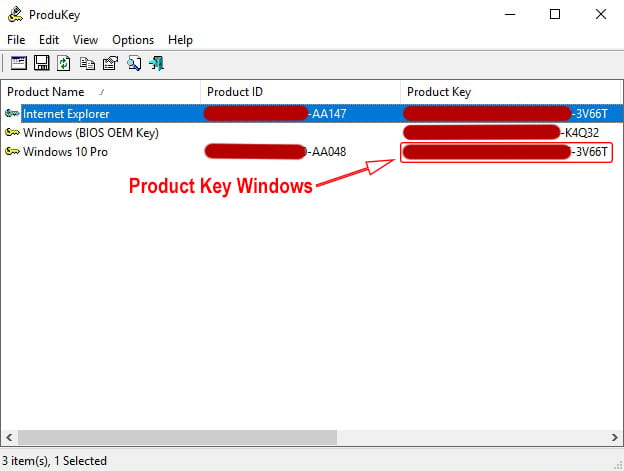The height and width of the screenshot is (471, 624).
Task: Select the Windows 10 Pro row
Action: click(312, 152)
